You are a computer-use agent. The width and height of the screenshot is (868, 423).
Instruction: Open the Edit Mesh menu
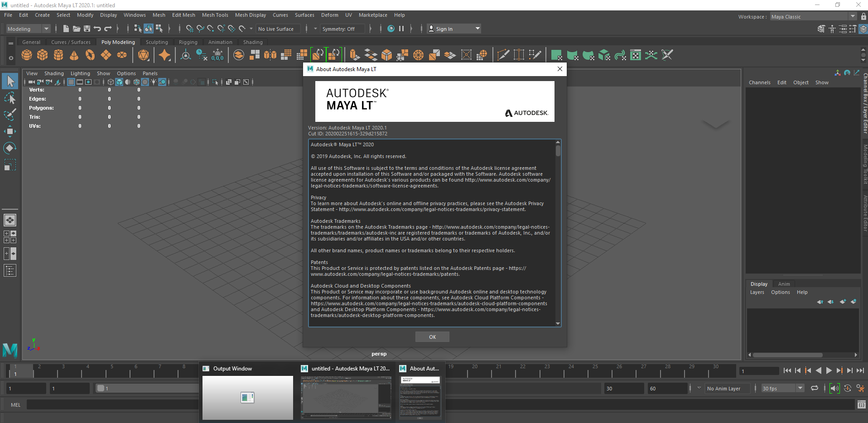[183, 15]
